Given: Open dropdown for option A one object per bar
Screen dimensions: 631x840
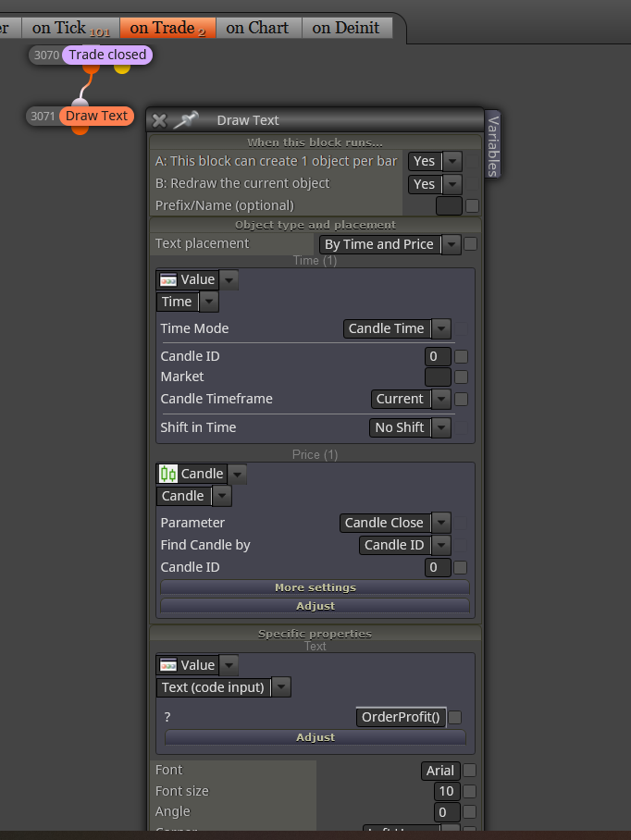Looking at the screenshot, I should 452,161.
